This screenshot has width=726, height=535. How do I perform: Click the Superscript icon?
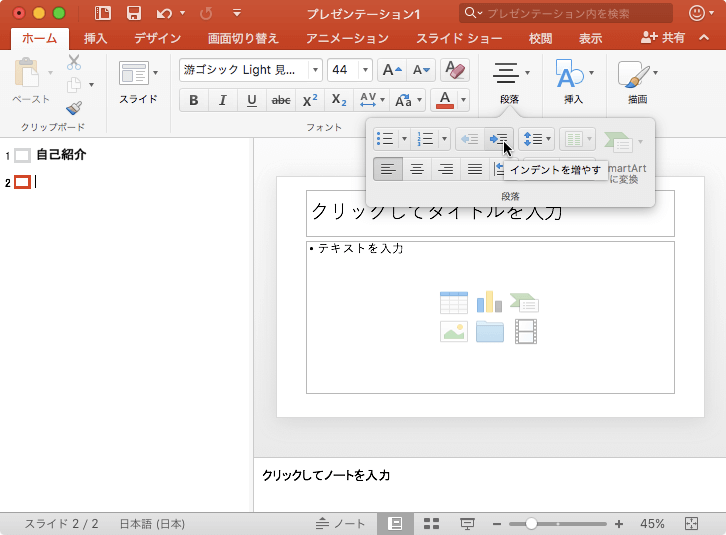point(310,100)
